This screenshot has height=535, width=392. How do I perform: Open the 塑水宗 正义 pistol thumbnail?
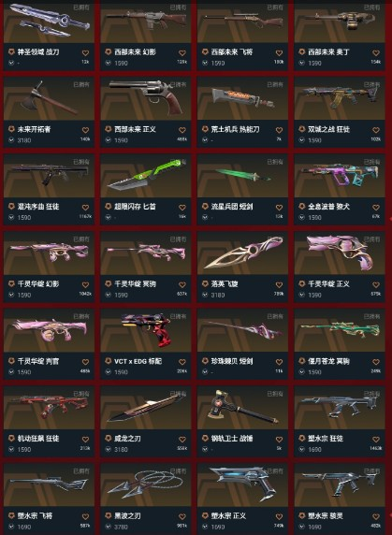click(x=242, y=484)
